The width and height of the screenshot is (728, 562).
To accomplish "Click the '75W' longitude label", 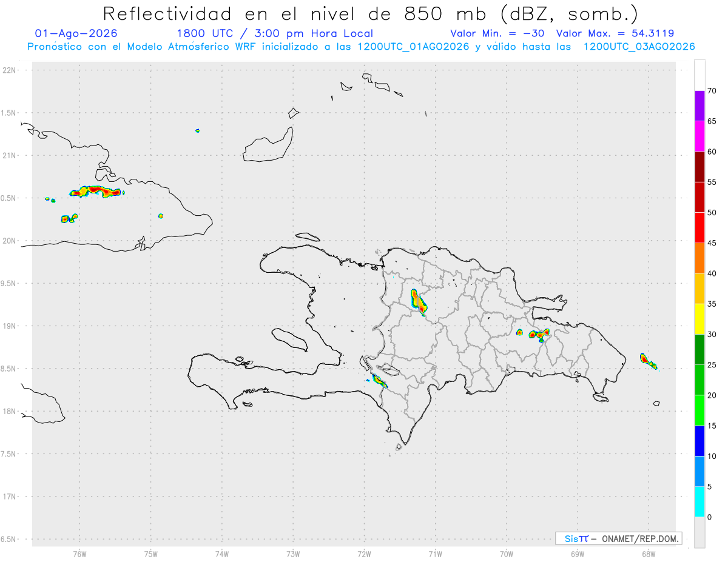I will [151, 554].
